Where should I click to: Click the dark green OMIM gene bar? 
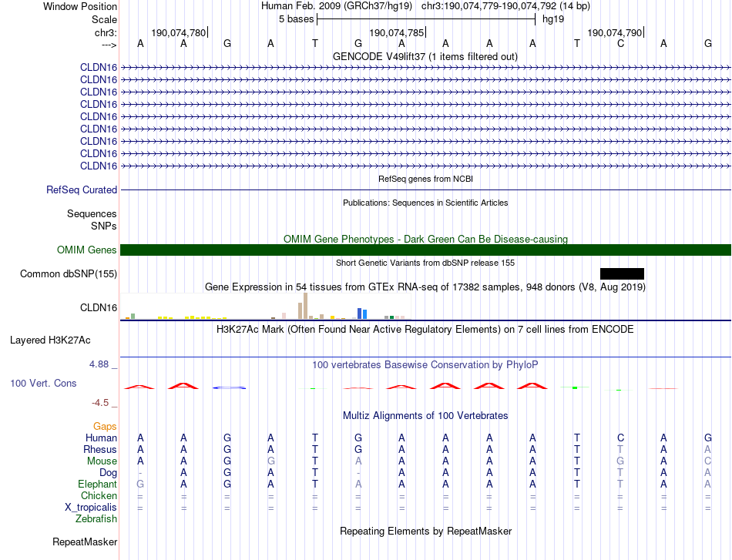click(425, 250)
